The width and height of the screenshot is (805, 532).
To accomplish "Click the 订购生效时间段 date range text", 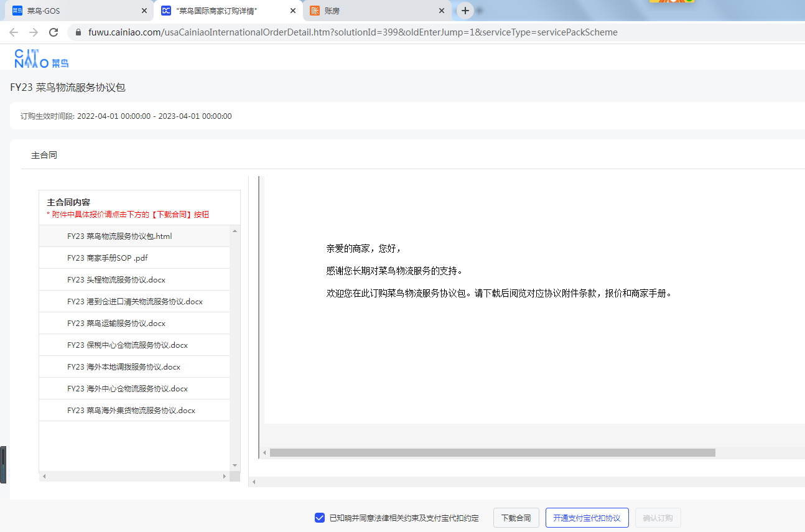I will point(126,116).
